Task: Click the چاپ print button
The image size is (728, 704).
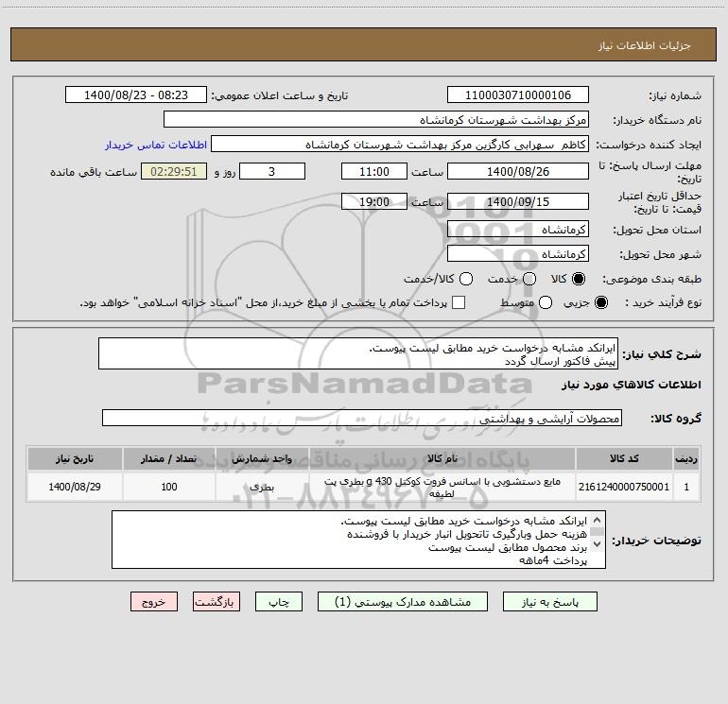Action: pyautogui.click(x=279, y=602)
